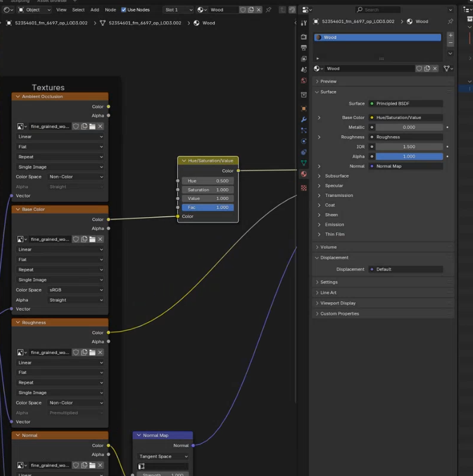Click the Principled BSDF surface button
Screen dimensions: 473x476
(405, 104)
